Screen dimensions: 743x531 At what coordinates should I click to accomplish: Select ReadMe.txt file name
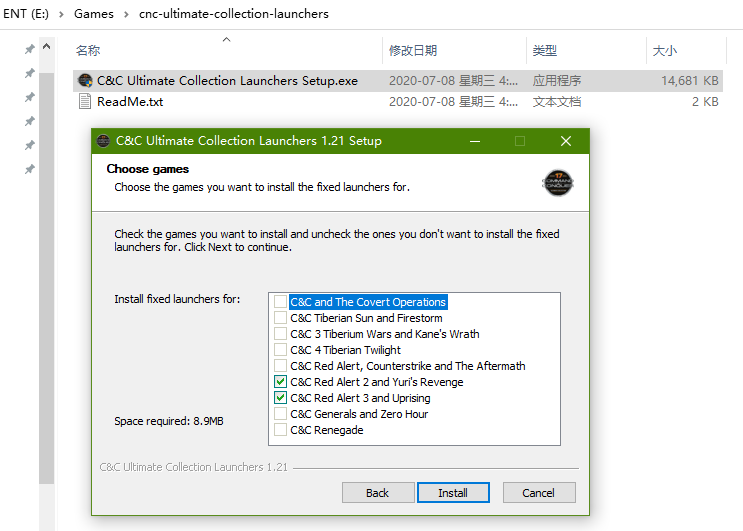tap(130, 102)
